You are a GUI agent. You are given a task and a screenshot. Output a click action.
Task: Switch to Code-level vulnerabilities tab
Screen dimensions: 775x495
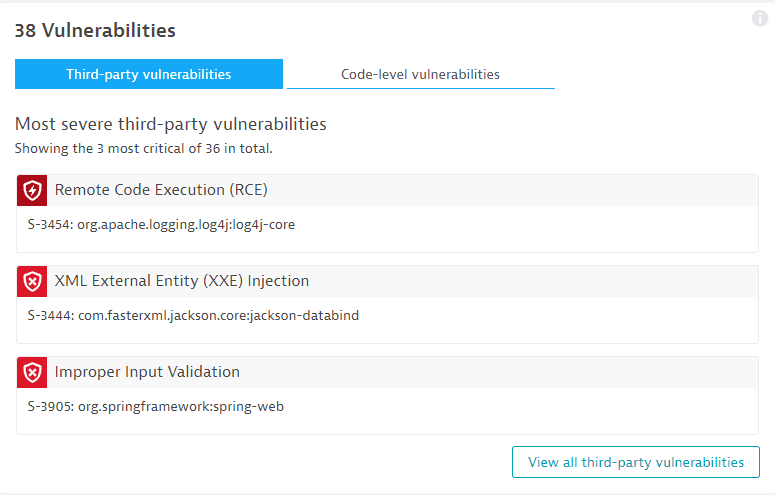click(x=421, y=74)
